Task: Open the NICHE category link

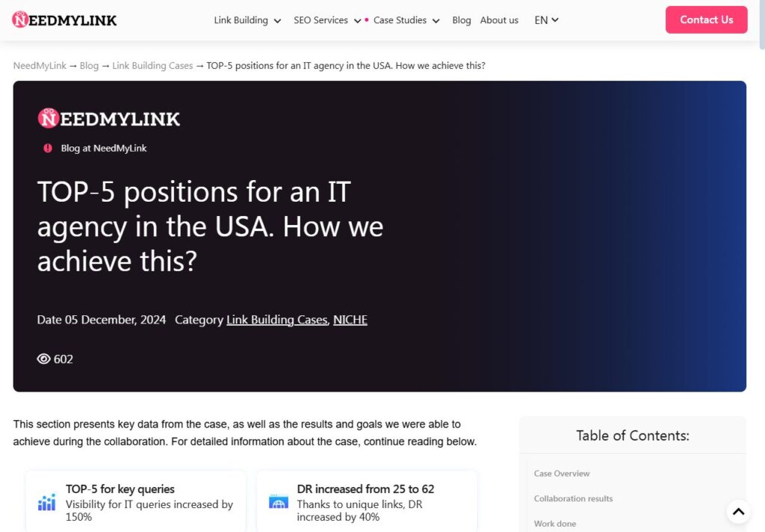Action: [x=350, y=319]
